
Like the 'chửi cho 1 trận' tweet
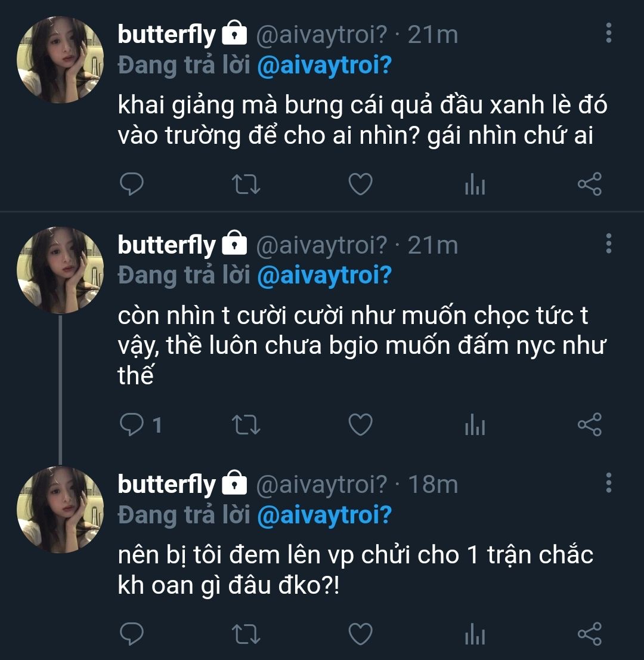(x=360, y=634)
